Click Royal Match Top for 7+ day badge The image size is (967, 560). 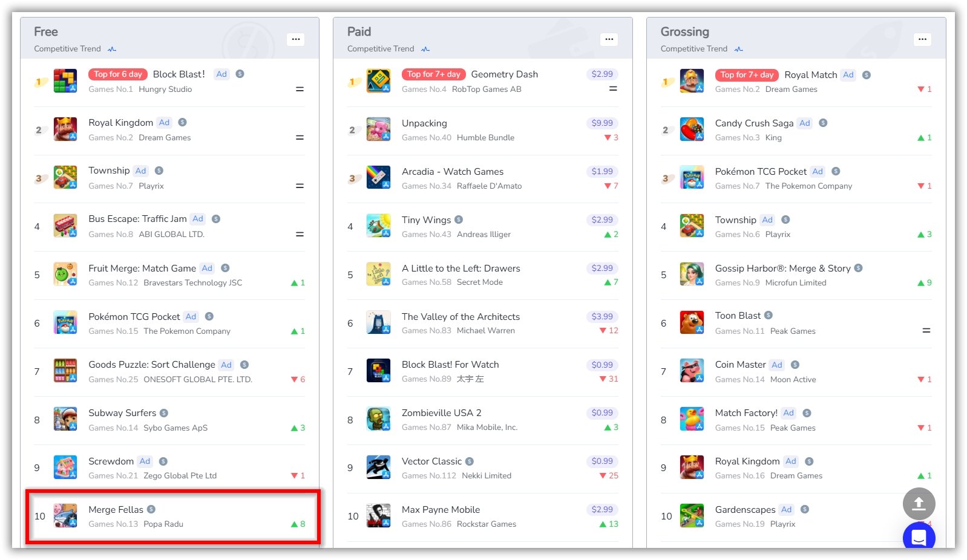(x=747, y=75)
